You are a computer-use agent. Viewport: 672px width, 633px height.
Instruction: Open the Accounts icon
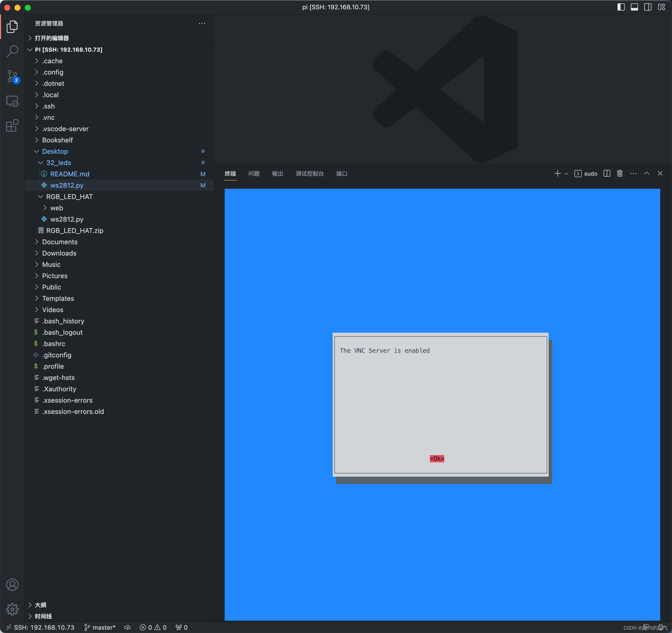pos(12,585)
